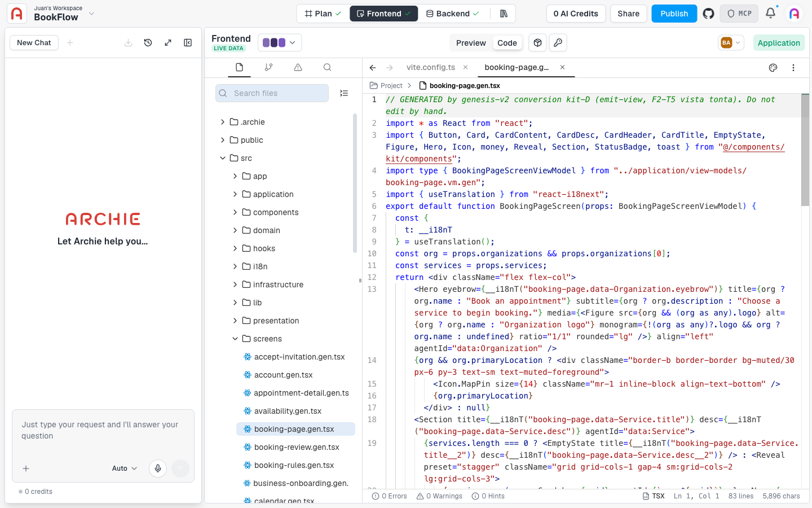Open the editor more options menu
Viewport: 812px width, 508px height.
(x=793, y=68)
